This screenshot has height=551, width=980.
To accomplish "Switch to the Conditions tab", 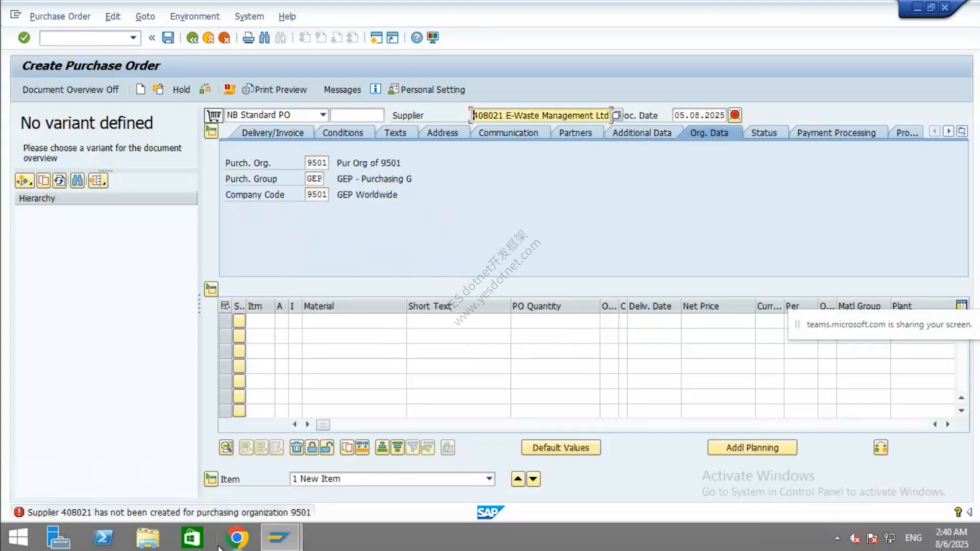I will (x=342, y=133).
